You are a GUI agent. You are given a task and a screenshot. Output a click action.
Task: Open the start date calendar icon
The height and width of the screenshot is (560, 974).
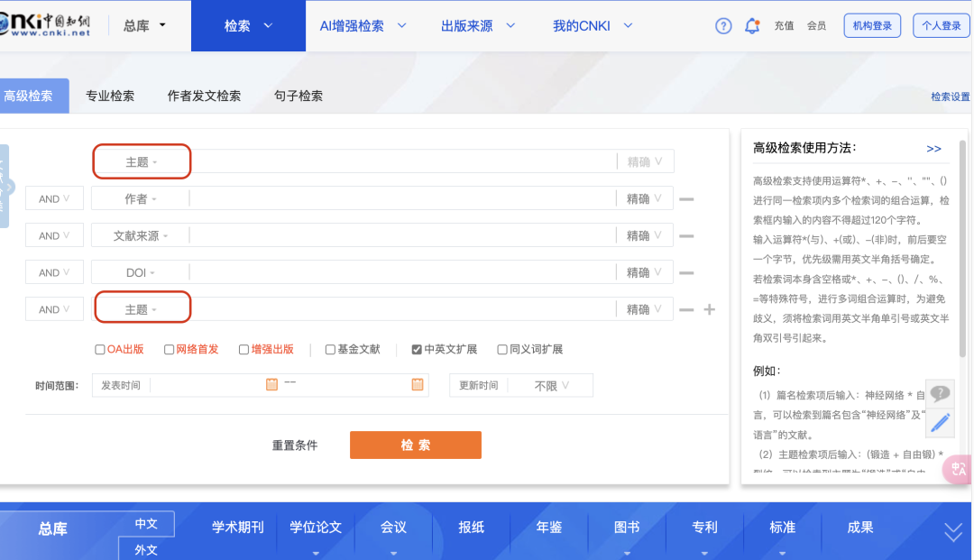coord(271,384)
